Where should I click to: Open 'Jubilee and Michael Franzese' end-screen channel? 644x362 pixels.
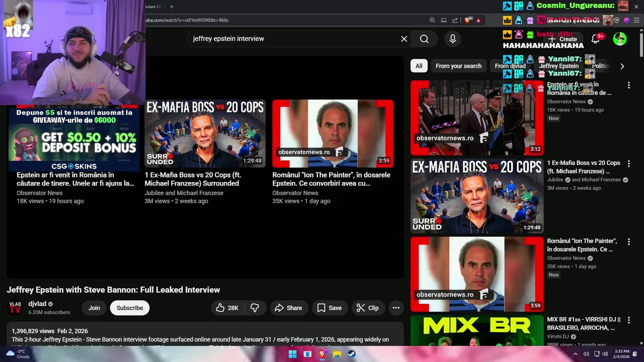[x=184, y=193]
